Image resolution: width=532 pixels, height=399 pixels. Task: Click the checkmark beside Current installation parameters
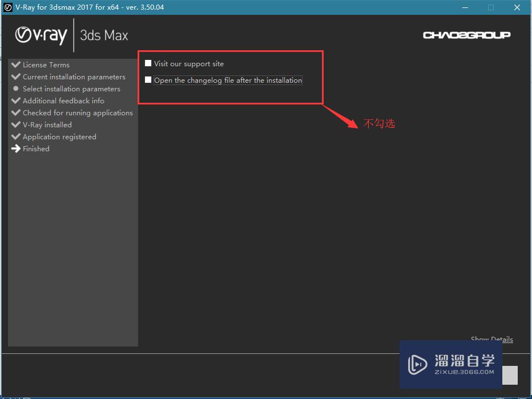(x=15, y=76)
